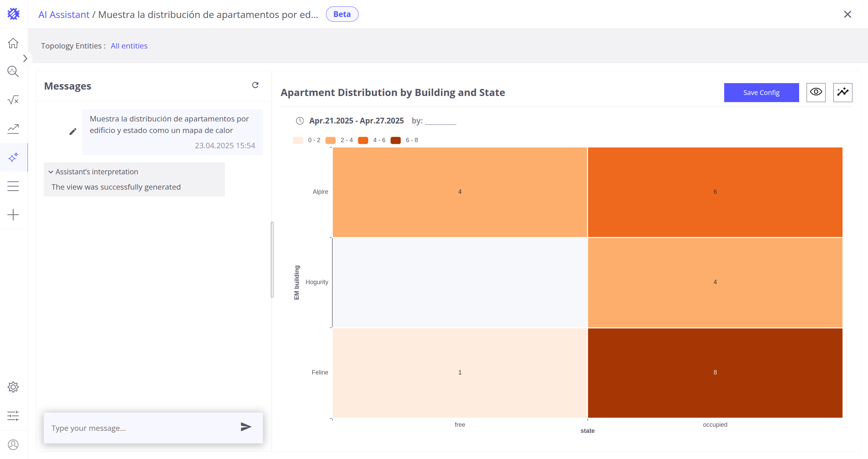The height and width of the screenshot is (459, 868).
Task: Click the Save Config button
Action: click(x=761, y=92)
